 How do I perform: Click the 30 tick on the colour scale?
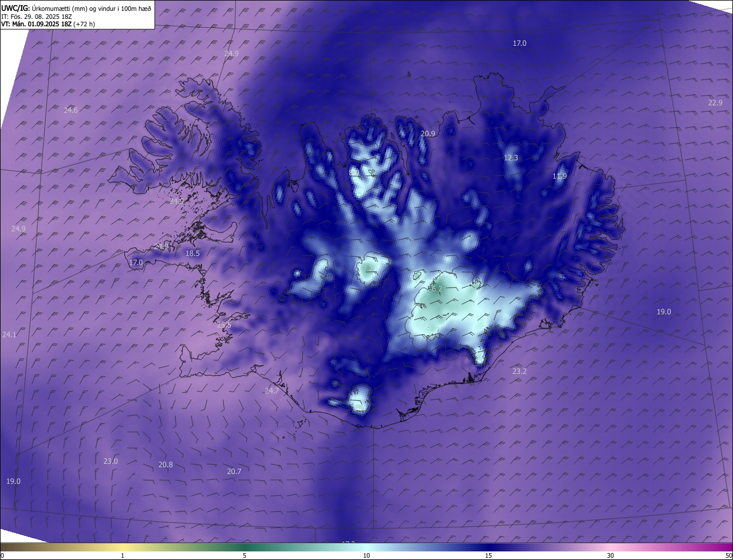point(610,555)
